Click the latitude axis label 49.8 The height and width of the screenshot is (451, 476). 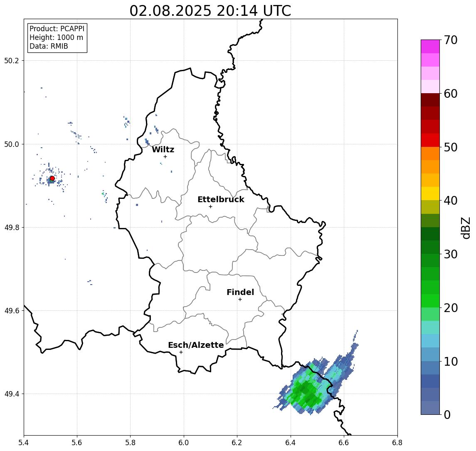pos(12,227)
